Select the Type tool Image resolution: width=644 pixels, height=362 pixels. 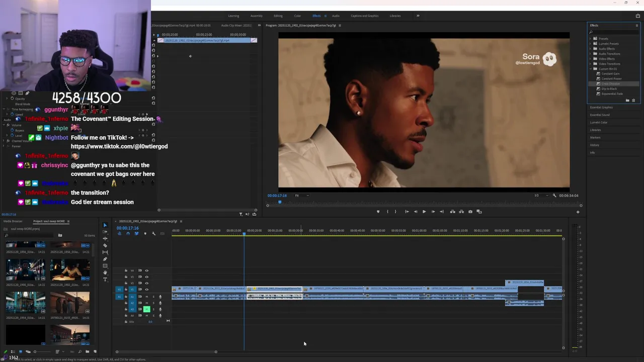tap(105, 280)
